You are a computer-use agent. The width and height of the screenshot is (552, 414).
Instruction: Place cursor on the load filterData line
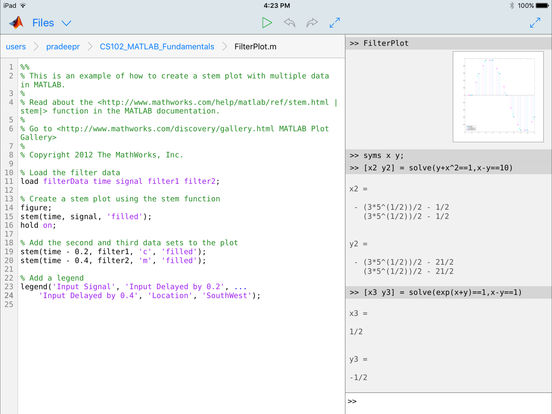click(120, 181)
